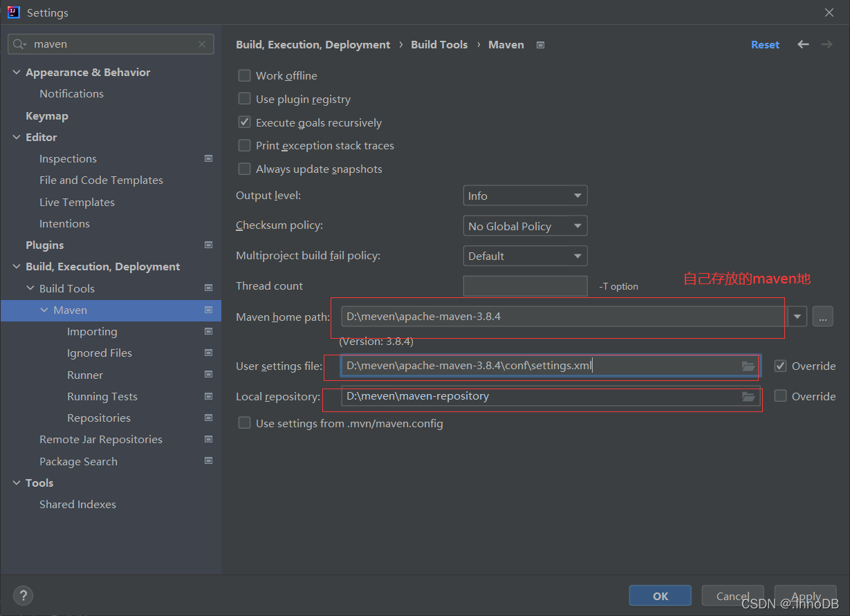Image resolution: width=850 pixels, height=616 pixels.
Task: Click the User settings file path field
Action: pyautogui.click(x=550, y=366)
